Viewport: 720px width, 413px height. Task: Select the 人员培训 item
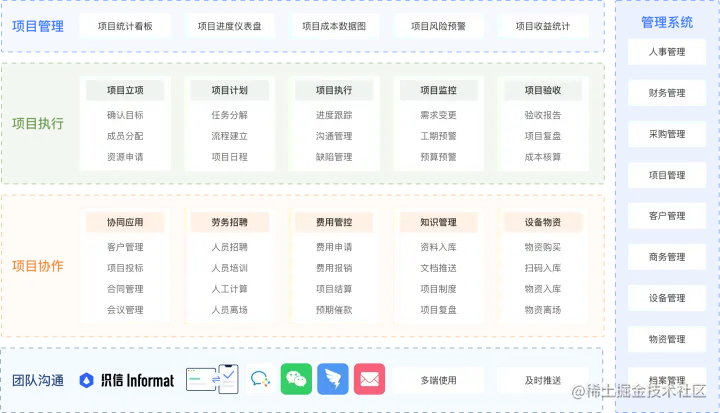[230, 268]
